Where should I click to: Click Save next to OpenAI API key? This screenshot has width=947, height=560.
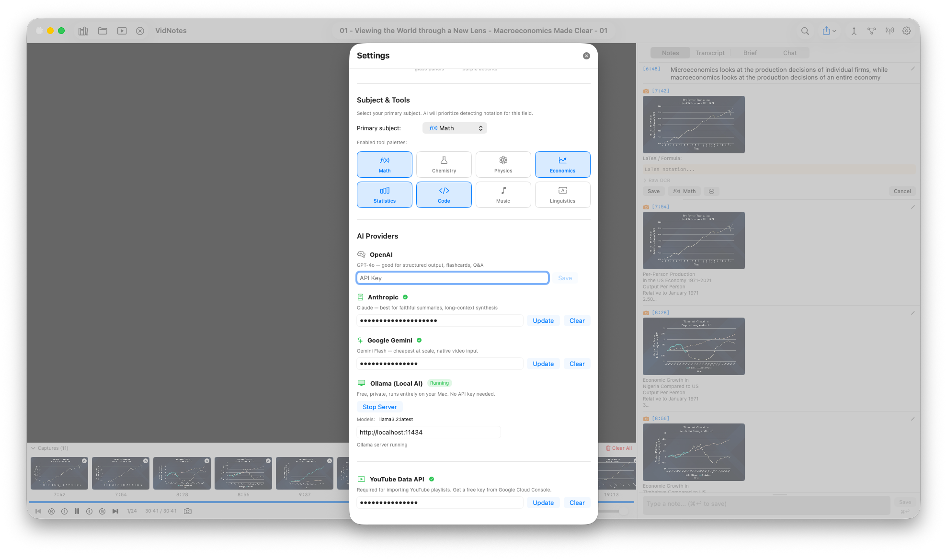click(565, 278)
